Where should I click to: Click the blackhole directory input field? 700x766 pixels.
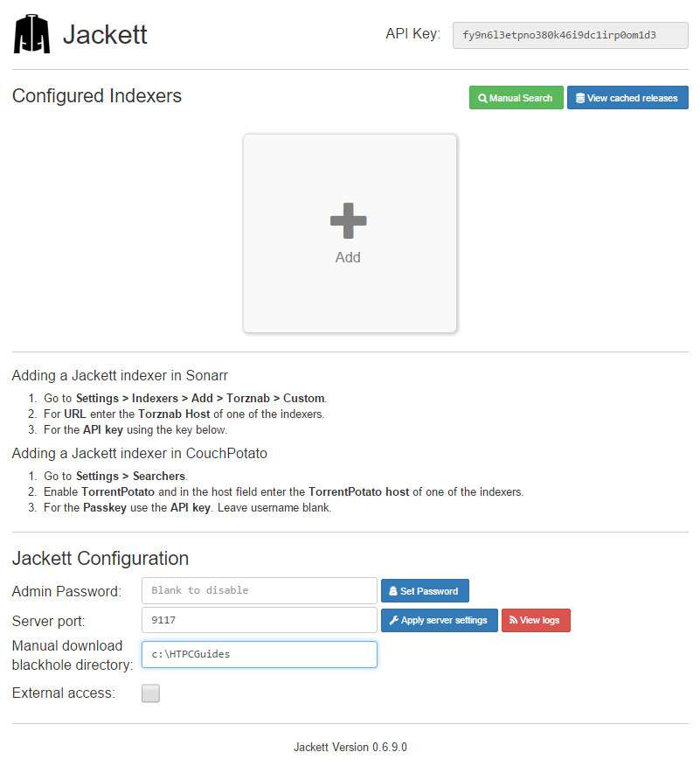click(x=259, y=654)
